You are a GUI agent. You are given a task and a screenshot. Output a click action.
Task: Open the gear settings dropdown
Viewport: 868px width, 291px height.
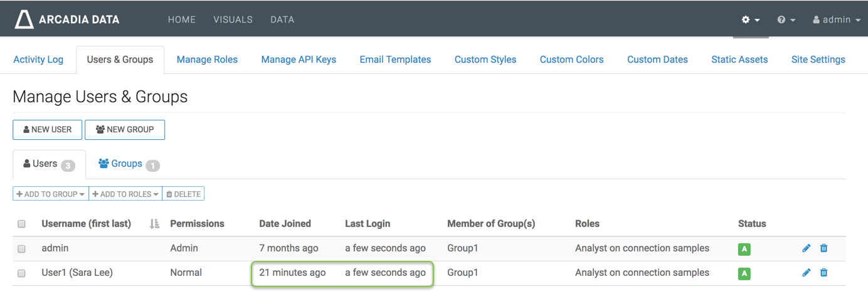pos(750,20)
